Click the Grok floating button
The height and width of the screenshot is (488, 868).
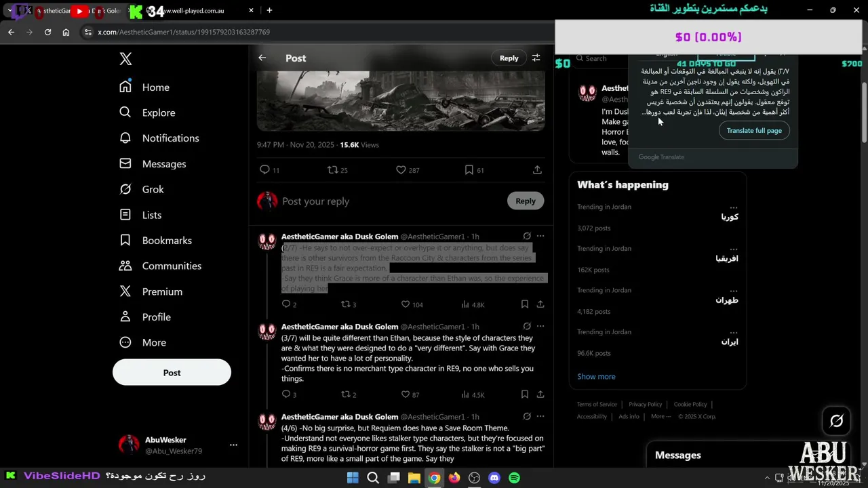pos(836,421)
